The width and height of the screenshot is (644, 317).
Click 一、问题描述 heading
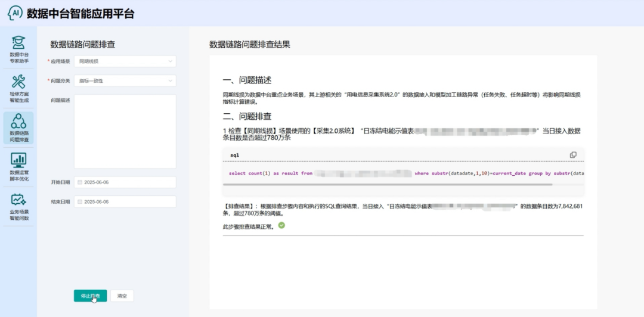pyautogui.click(x=247, y=80)
